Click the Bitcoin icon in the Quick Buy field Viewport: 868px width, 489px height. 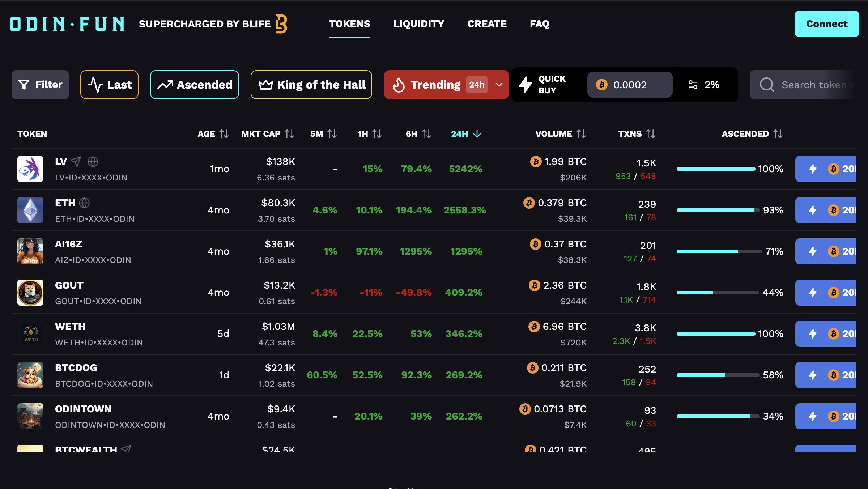(x=601, y=85)
